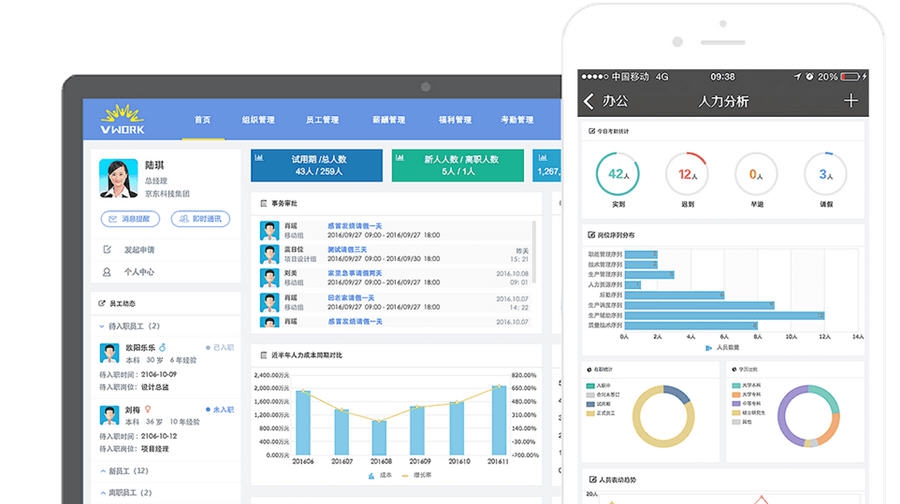The width and height of the screenshot is (900, 504).
Task: Click the 已入职 status for 欧阳乐乐
Action: pyautogui.click(x=220, y=347)
